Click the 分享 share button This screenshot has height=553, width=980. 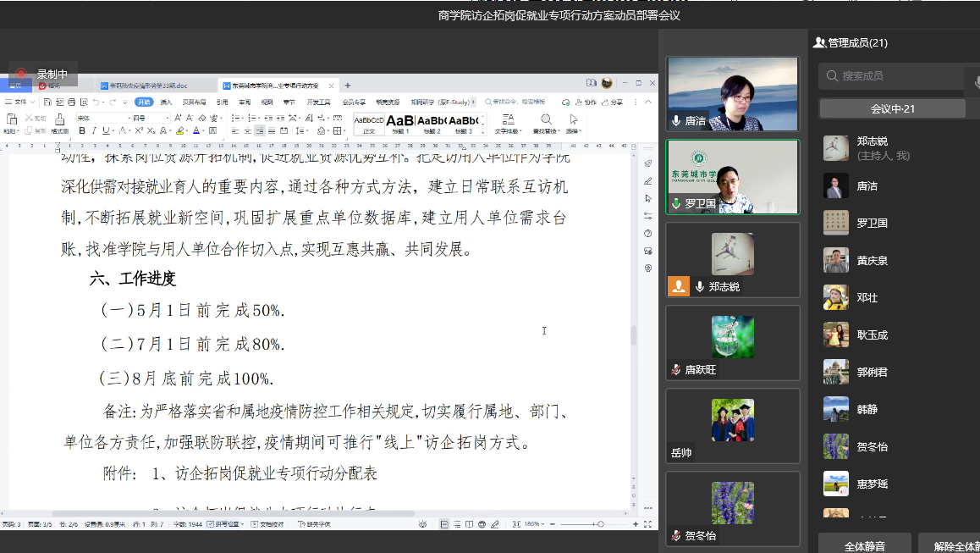pyautogui.click(x=612, y=102)
